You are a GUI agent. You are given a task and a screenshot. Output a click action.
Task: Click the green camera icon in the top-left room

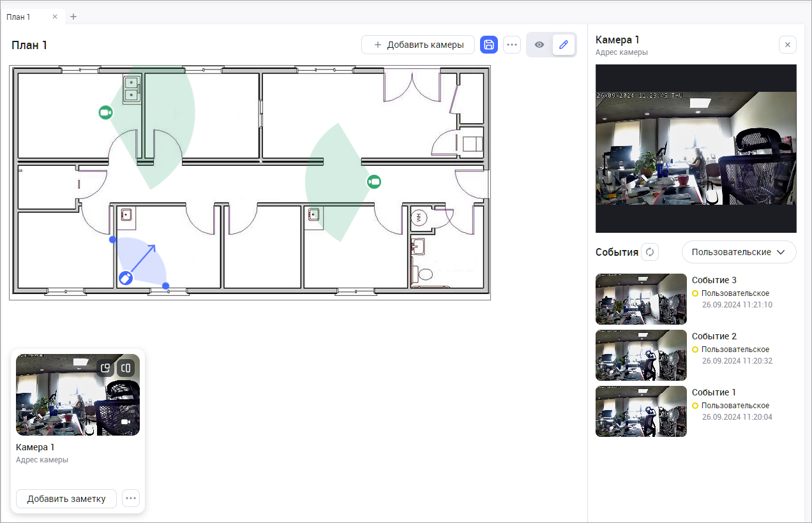(x=105, y=112)
